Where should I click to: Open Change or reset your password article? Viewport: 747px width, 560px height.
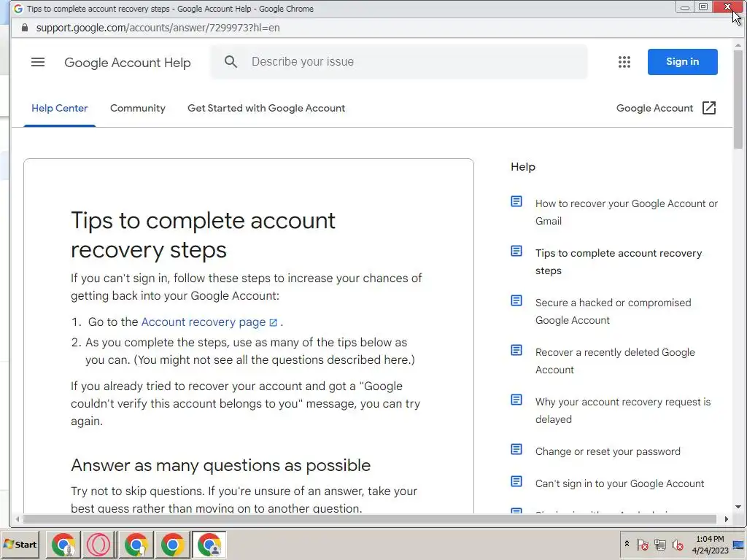coord(608,451)
